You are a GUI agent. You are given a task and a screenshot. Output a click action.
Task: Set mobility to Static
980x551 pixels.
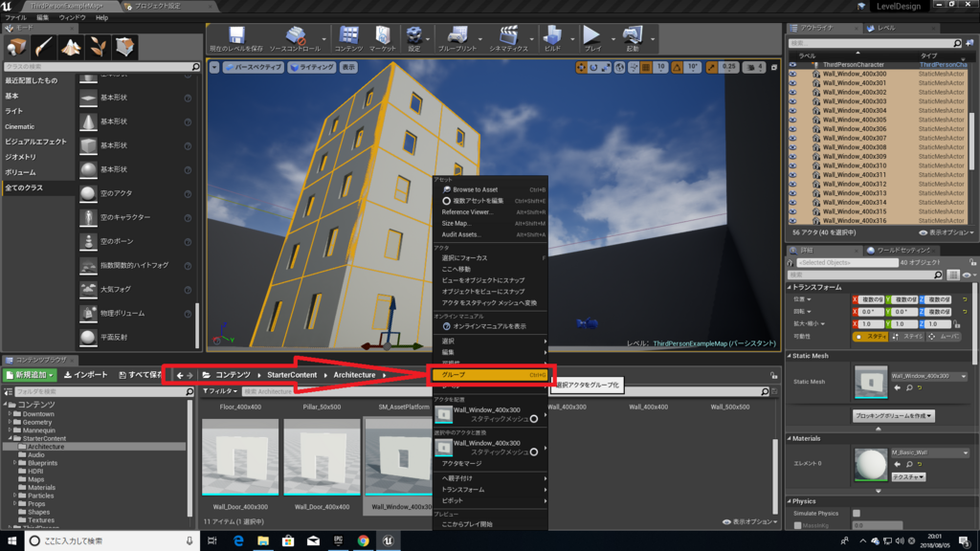[871, 336]
